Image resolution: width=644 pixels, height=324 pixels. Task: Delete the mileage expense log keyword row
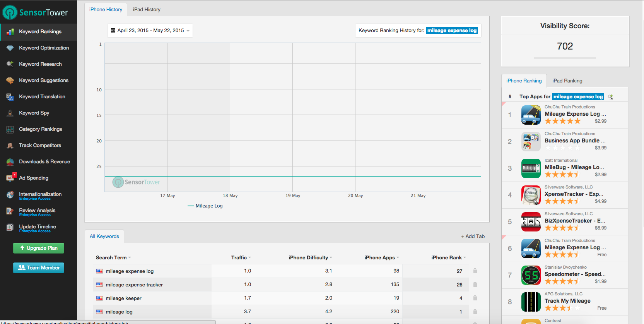475,271
